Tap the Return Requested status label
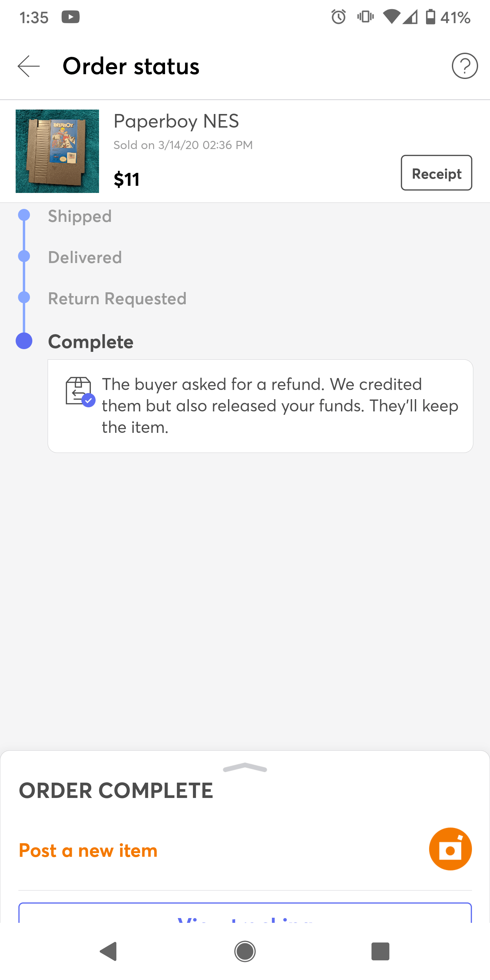Viewport: 490px width, 980px height. (x=117, y=298)
